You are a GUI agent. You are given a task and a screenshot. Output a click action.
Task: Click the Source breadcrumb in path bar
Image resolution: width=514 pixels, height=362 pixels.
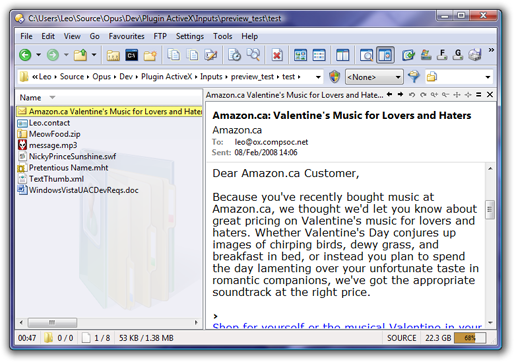coord(72,77)
